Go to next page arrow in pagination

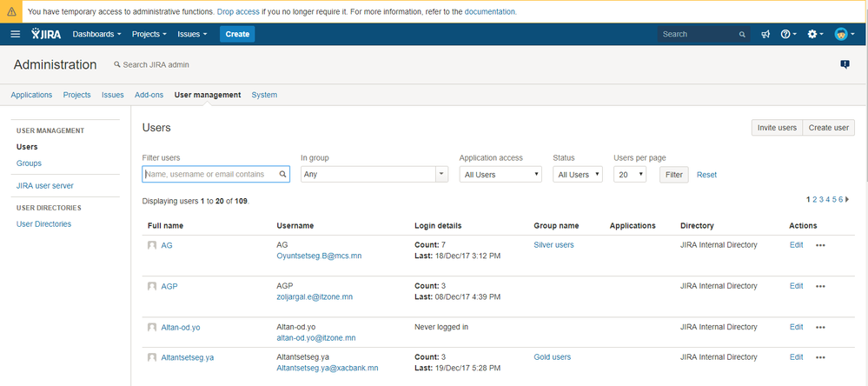coord(847,199)
